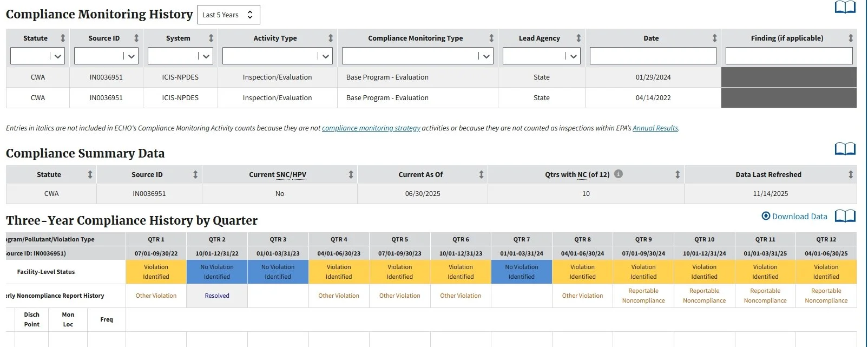Click the download arrow icon beside Download Data
This screenshot has height=347, width=868.
pyautogui.click(x=766, y=216)
